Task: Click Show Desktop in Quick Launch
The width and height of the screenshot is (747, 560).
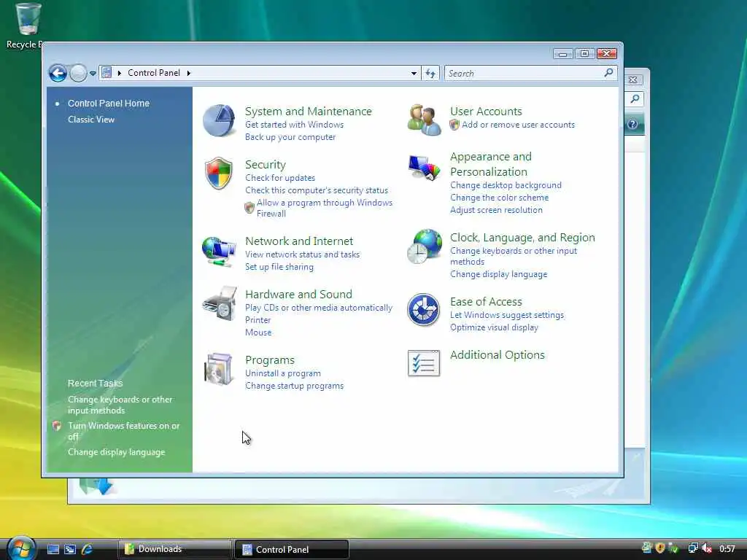Action: coord(53,549)
